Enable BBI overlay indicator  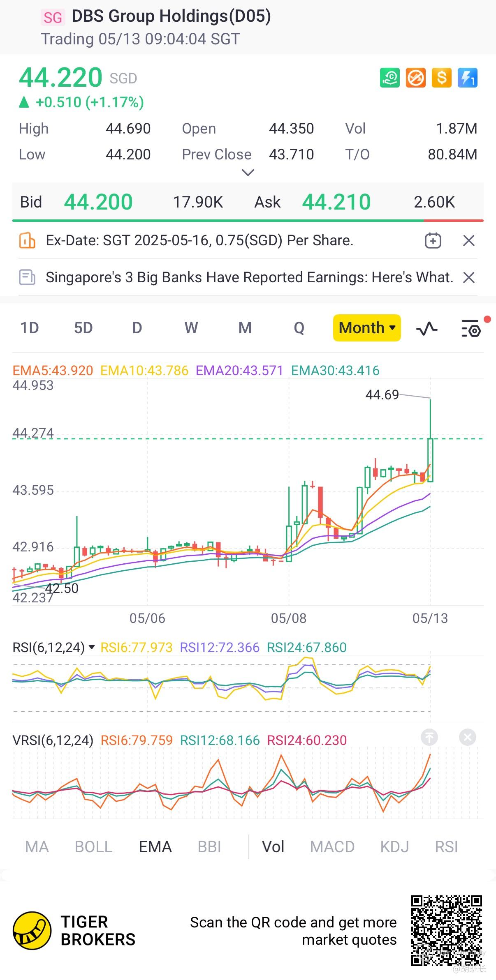(209, 847)
